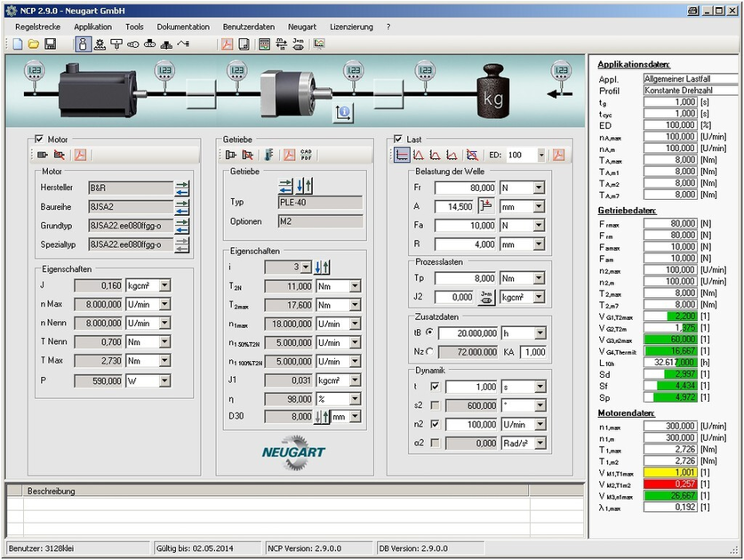744x560 pixels.
Task: Enable the Dynamik s2 checkbox
Action: click(435, 405)
